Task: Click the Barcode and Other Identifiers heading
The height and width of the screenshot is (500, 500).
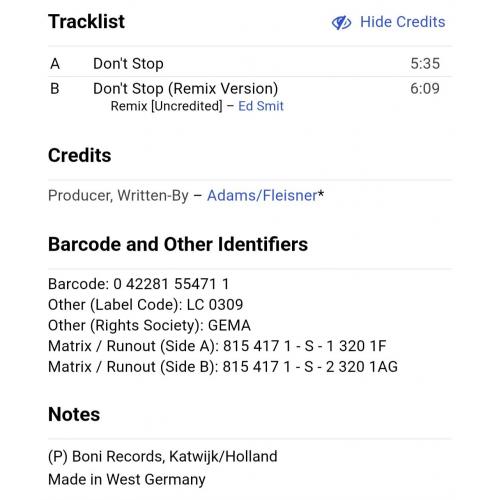Action: click(x=178, y=244)
